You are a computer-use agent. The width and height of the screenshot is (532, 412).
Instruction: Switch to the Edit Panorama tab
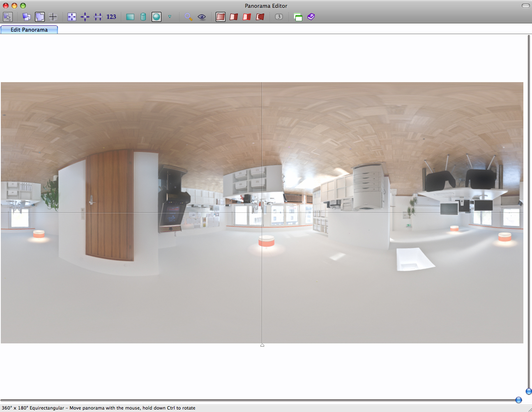pyautogui.click(x=29, y=30)
